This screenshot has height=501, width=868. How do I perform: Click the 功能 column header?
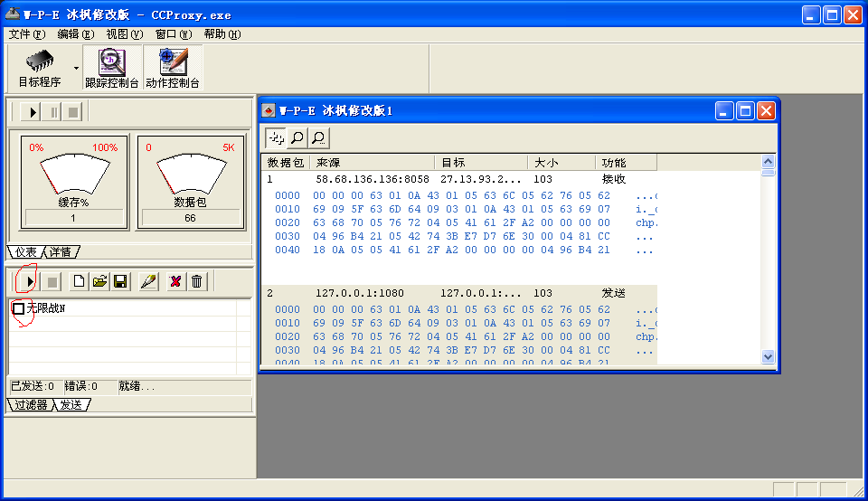(x=626, y=163)
